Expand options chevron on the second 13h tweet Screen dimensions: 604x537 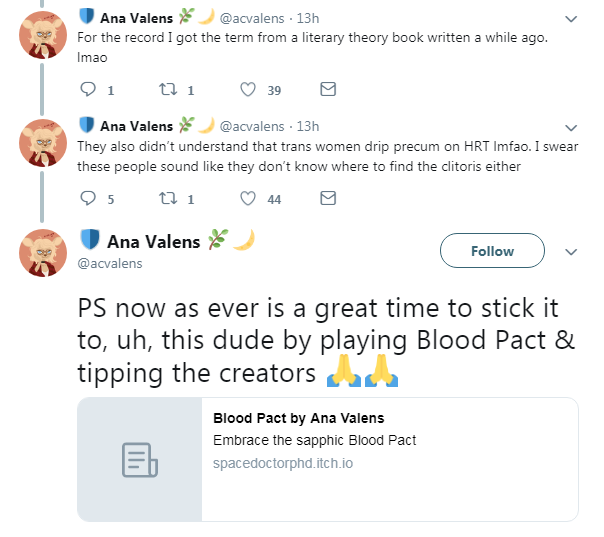coord(571,128)
